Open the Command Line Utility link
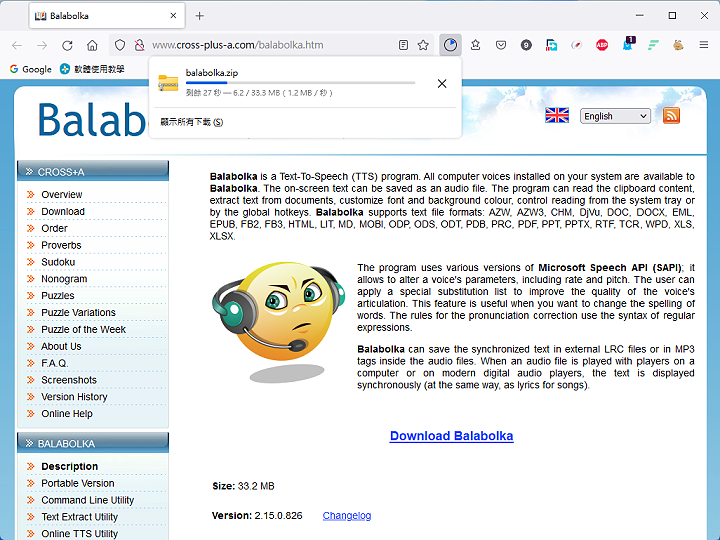 pyautogui.click(x=87, y=500)
